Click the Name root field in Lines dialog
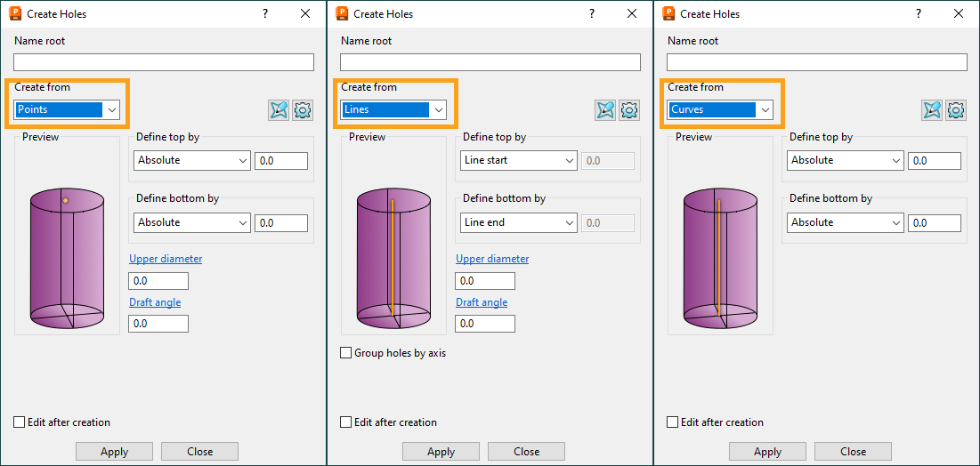 pyautogui.click(x=490, y=62)
